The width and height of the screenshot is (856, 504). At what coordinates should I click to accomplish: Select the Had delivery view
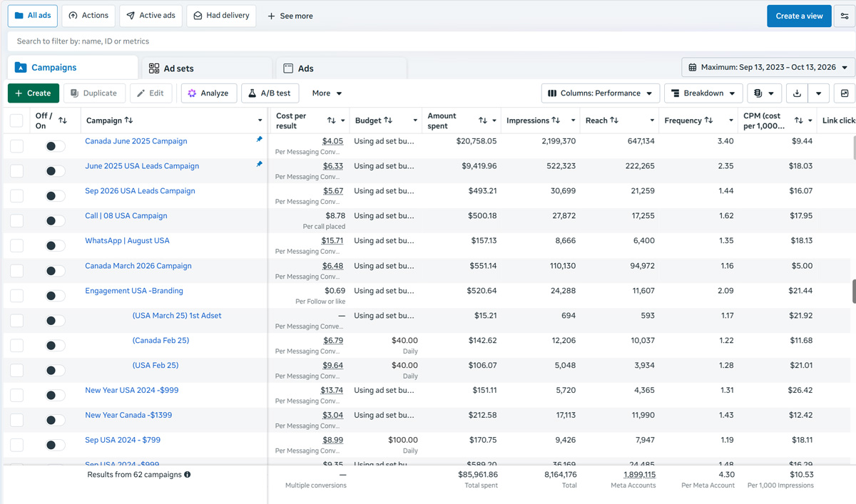coord(222,16)
